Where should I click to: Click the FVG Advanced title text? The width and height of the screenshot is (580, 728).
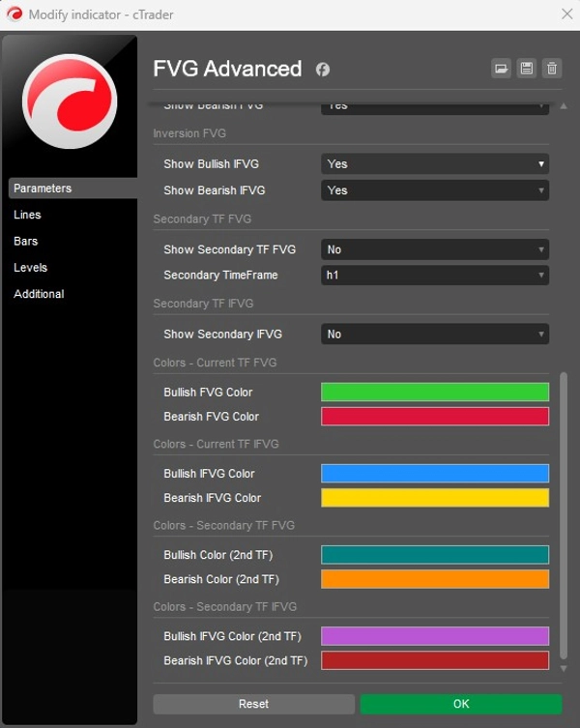tap(227, 69)
